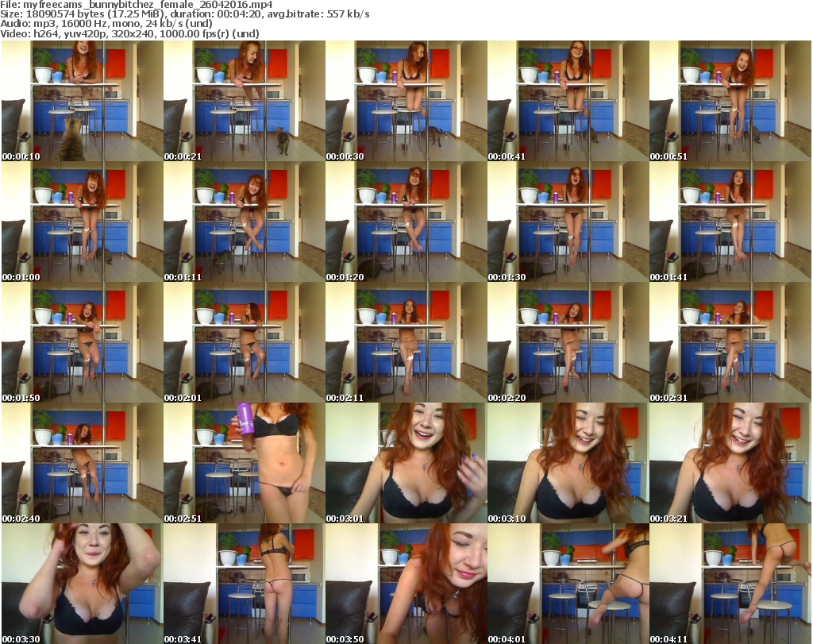Viewport: 813px width, 644px height.
Task: View the preview frame at 00:02:20
Action: [x=568, y=343]
